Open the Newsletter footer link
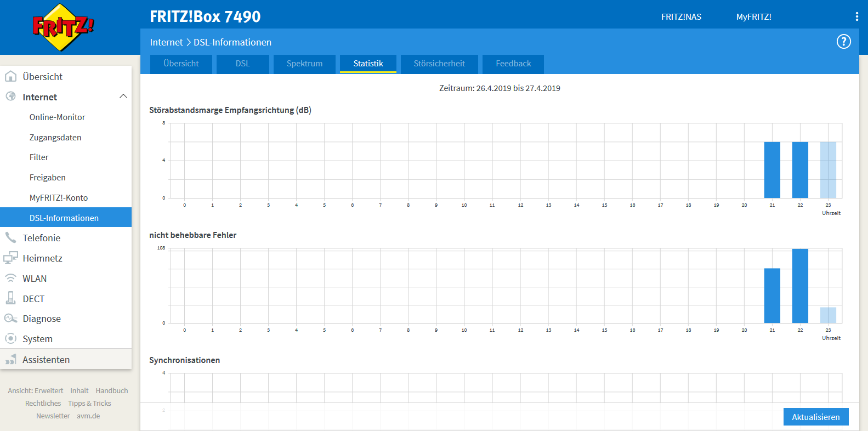The height and width of the screenshot is (431, 868). tap(53, 416)
